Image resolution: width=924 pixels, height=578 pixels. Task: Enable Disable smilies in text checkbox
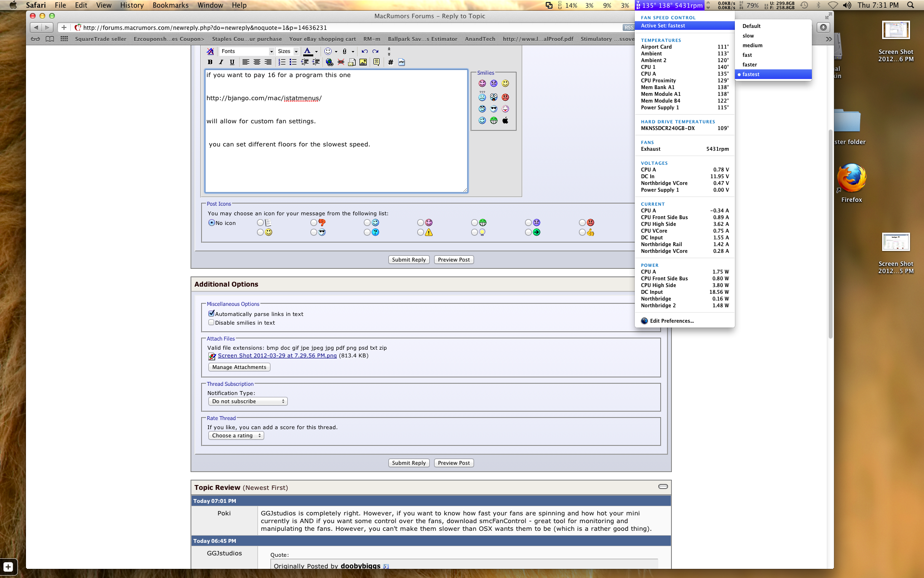coord(211,323)
